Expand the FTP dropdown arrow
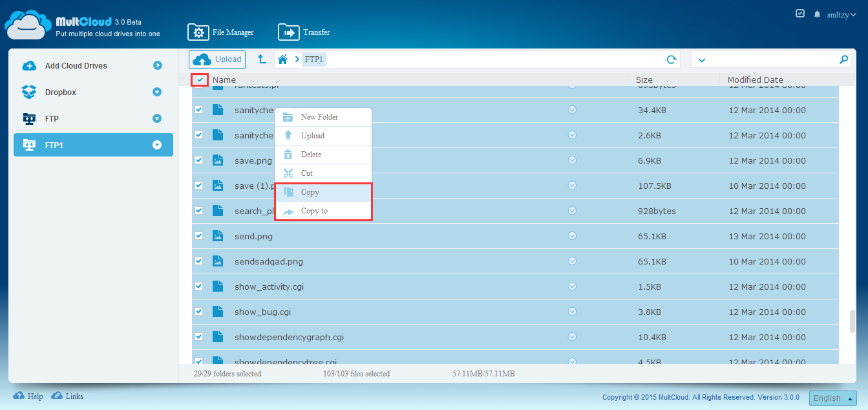This screenshot has height=410, width=868. pyautogui.click(x=157, y=119)
